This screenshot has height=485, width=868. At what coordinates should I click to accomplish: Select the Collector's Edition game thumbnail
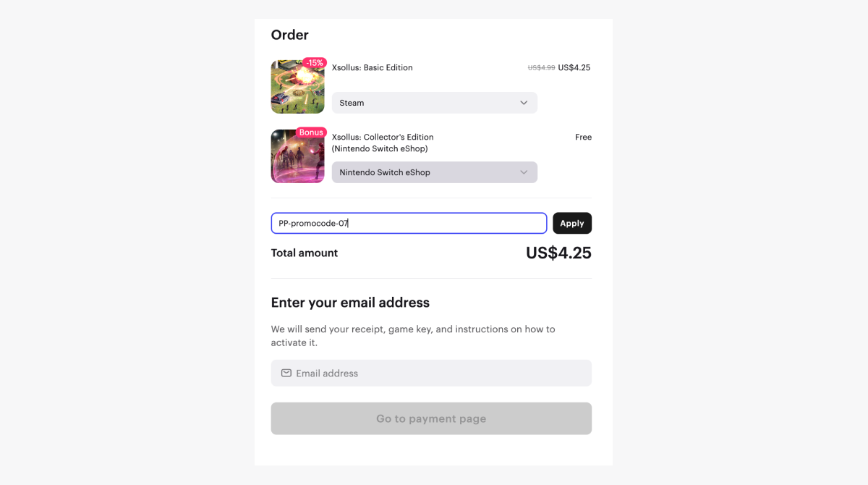(297, 158)
